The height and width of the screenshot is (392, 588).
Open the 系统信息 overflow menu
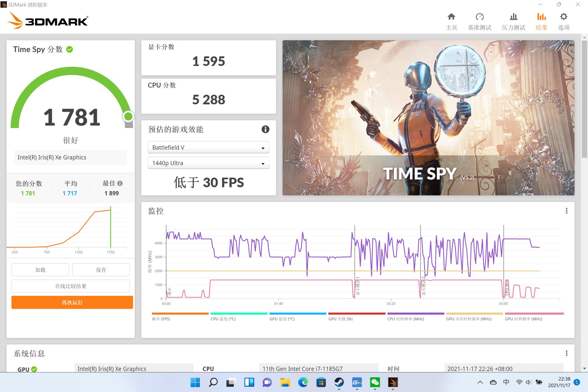567,353
